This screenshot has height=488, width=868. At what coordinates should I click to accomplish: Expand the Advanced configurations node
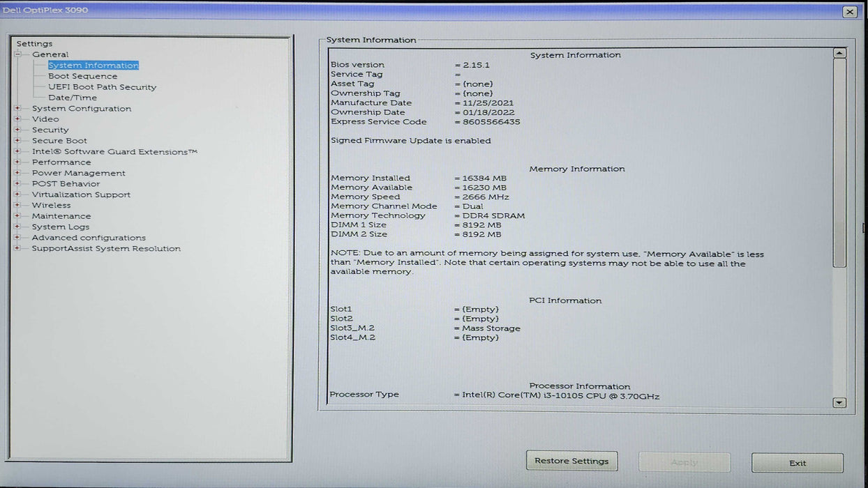point(18,238)
